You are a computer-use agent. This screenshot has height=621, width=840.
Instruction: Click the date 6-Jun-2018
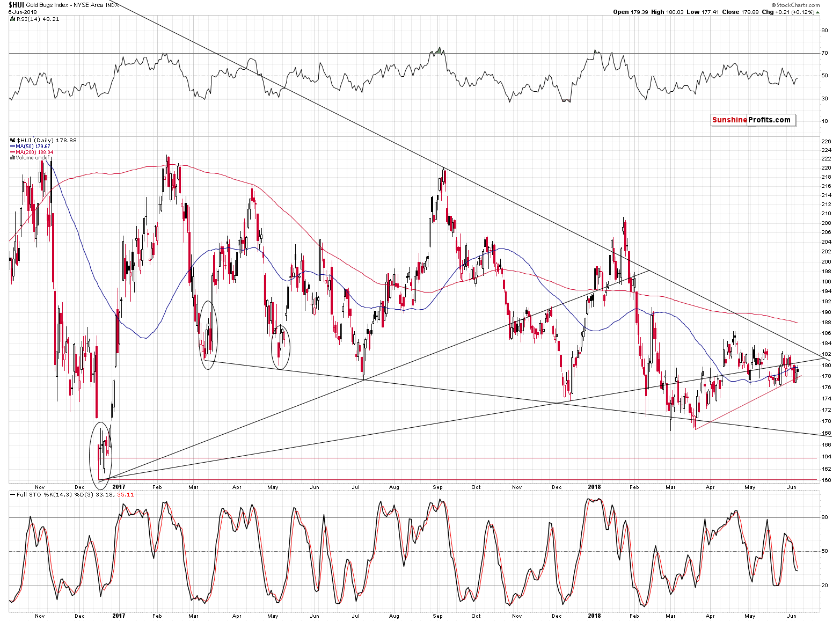point(23,12)
